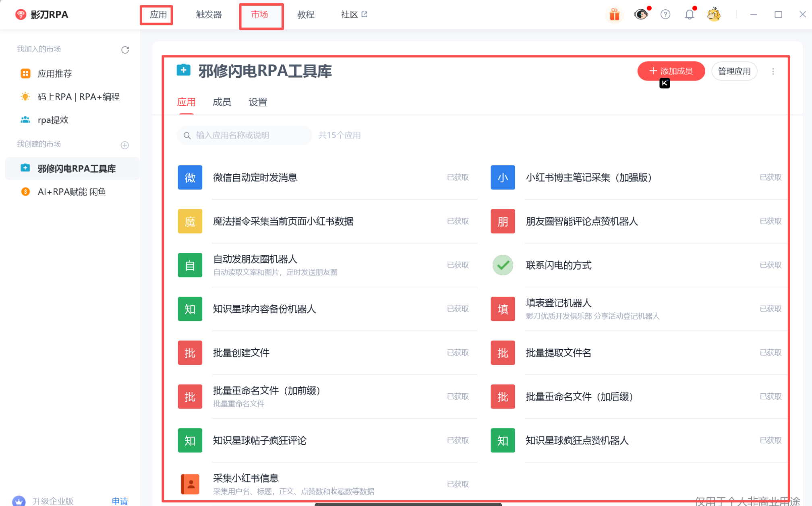Click your profile avatar at top right
The width and height of the screenshot is (812, 506).
coord(714,14)
